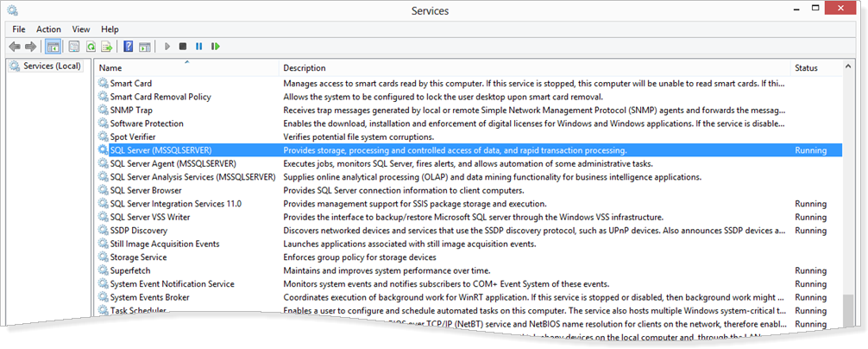Viewport: 868px width, 349px height.
Task: Click the Refresh toolbar icon
Action: point(91,47)
